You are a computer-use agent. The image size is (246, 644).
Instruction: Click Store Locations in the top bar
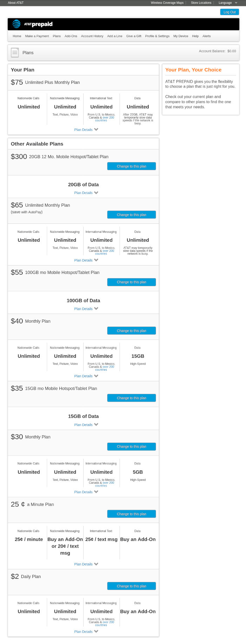click(x=201, y=3)
